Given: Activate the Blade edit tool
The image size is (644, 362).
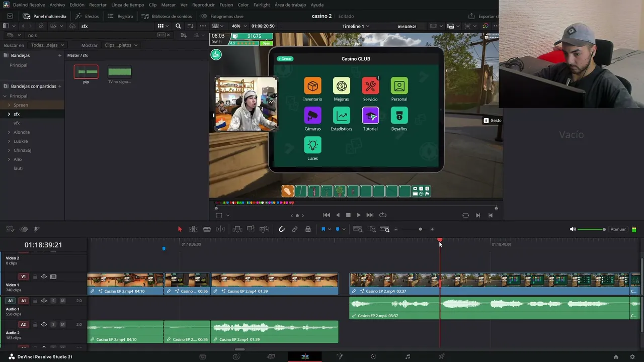Looking at the screenshot, I should 207,229.
